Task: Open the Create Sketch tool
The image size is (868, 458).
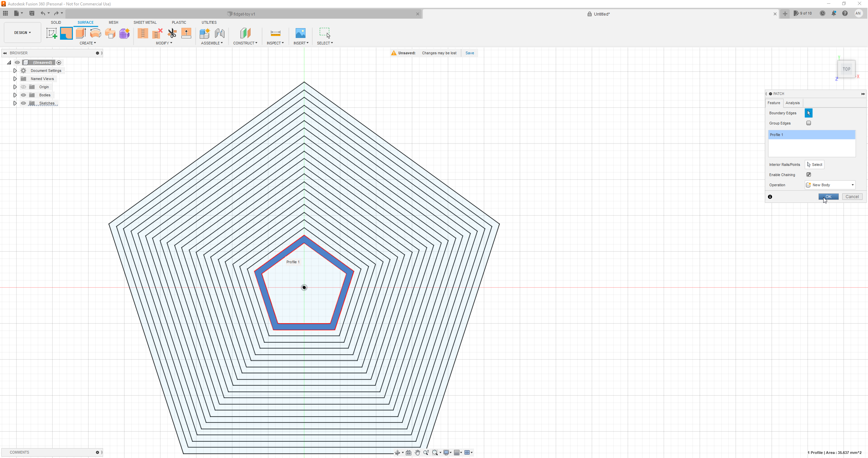Action: 52,33
